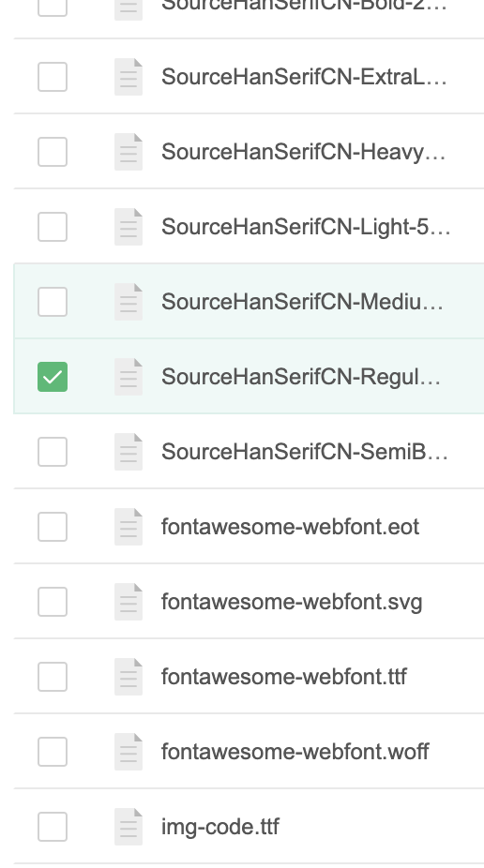Open fontawesome-webfont.woff file name
The width and height of the screenshot is (484, 868).
coord(295,752)
